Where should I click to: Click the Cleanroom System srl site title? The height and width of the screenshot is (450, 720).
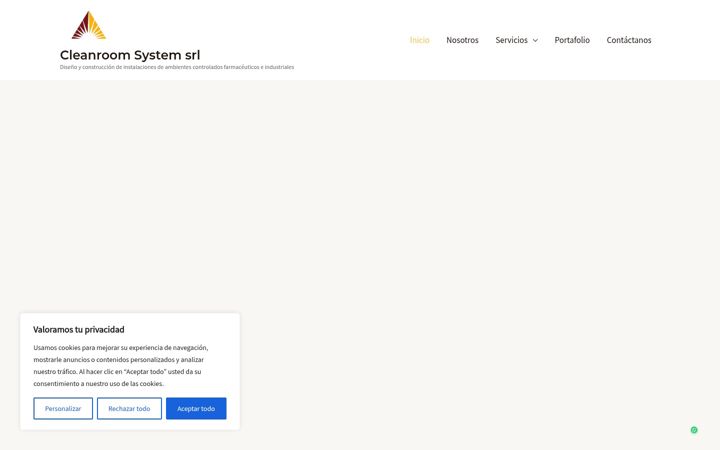130,55
